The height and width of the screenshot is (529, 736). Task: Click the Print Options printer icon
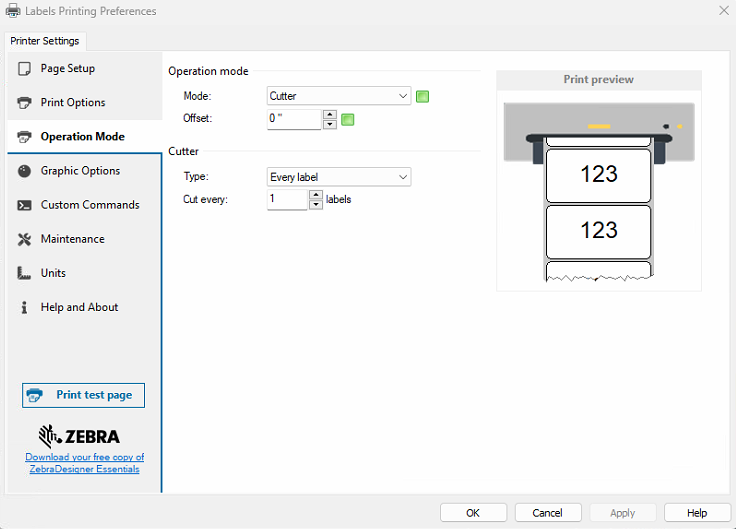pos(24,102)
